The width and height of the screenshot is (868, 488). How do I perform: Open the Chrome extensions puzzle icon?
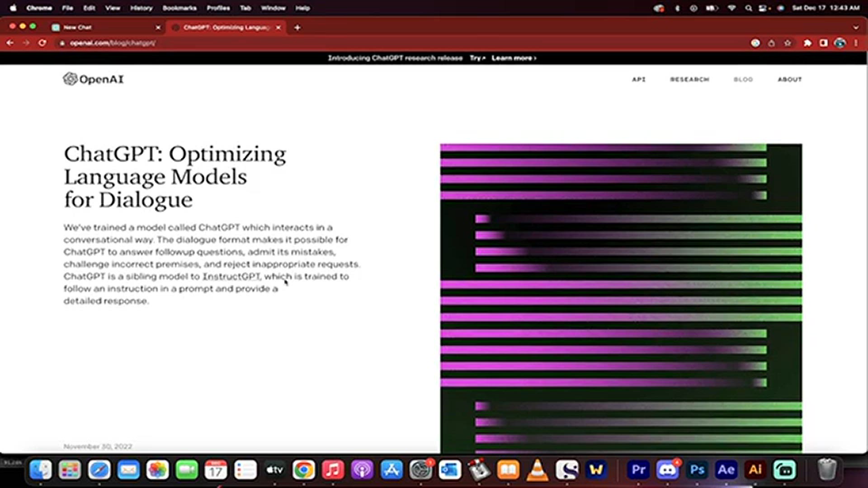coord(807,43)
